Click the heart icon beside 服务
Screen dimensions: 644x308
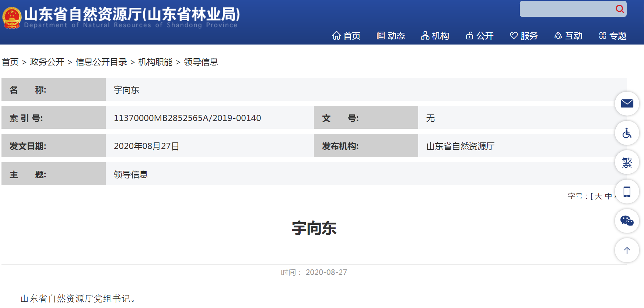(x=514, y=36)
